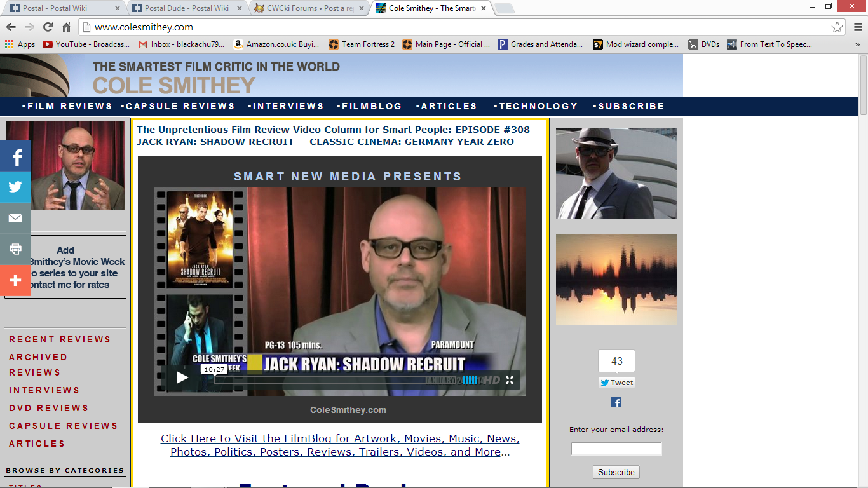Open Subscribe in the navigation bar
The image size is (868, 488).
tap(628, 106)
